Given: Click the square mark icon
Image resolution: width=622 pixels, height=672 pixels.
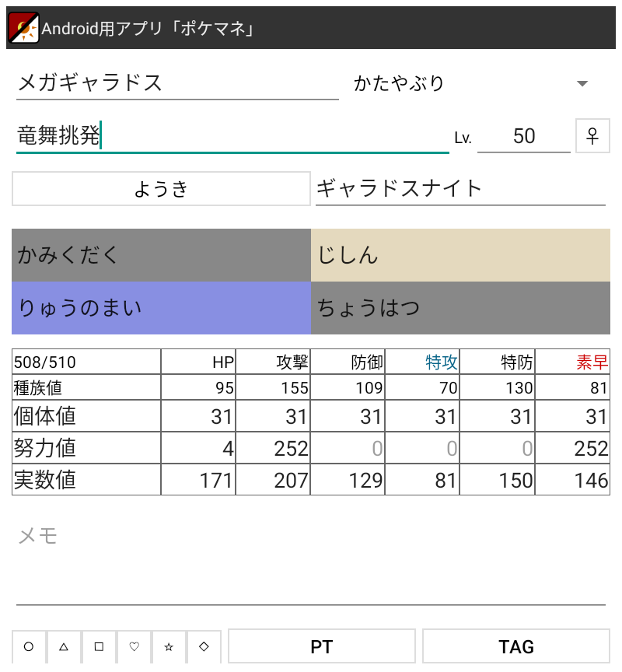Looking at the screenshot, I should click(x=99, y=646).
